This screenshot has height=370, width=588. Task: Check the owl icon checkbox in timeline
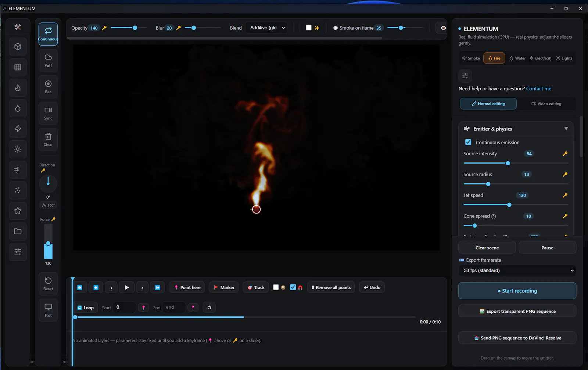(x=276, y=287)
